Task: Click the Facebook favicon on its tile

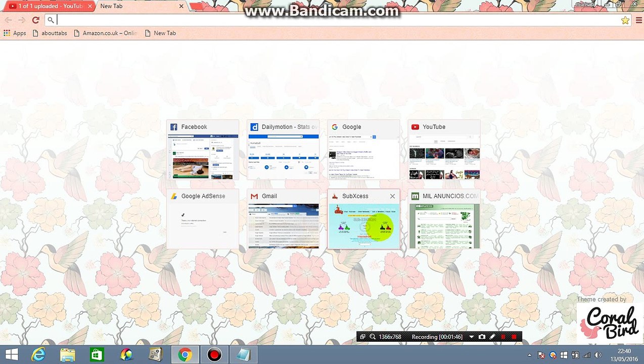Action: point(174,127)
